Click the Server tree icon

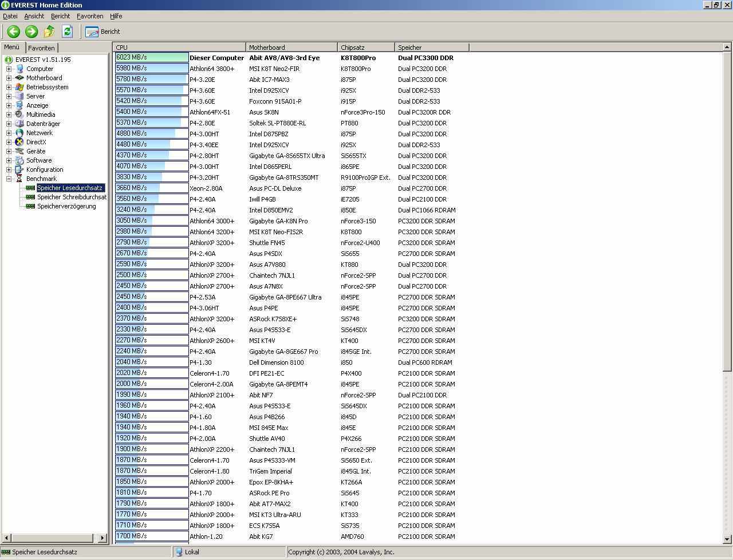click(19, 96)
